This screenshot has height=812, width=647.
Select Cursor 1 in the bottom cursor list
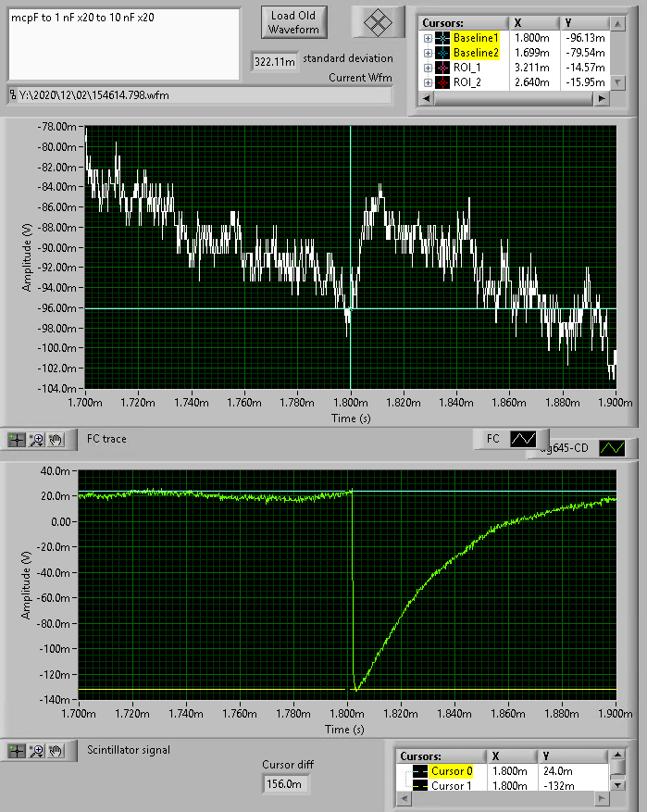click(451, 786)
